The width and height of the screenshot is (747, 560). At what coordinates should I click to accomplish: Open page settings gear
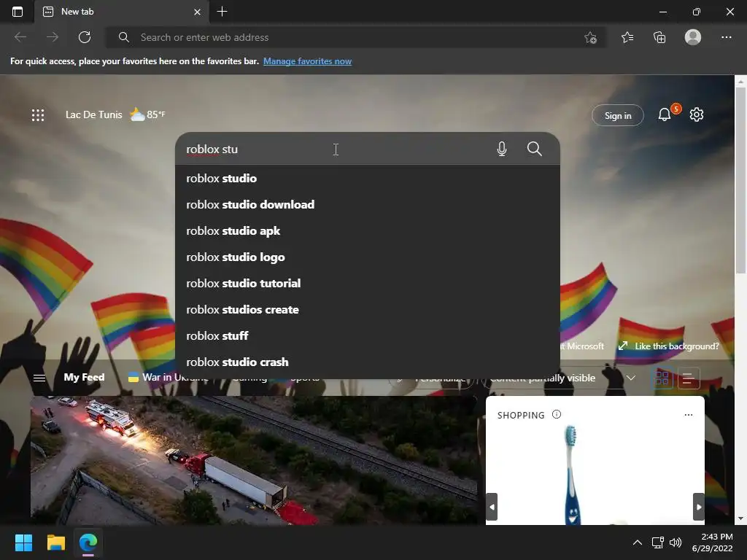coord(697,114)
